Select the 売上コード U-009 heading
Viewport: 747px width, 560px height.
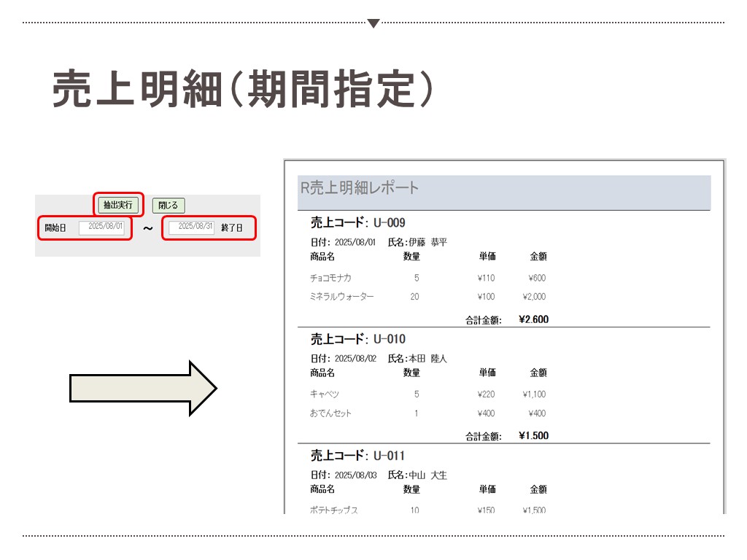pyautogui.click(x=357, y=222)
